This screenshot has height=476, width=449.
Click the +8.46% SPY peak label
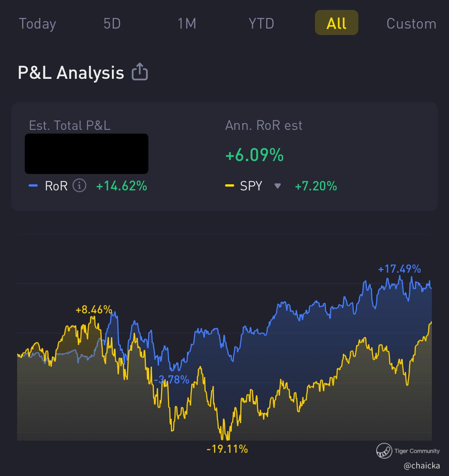(94, 310)
